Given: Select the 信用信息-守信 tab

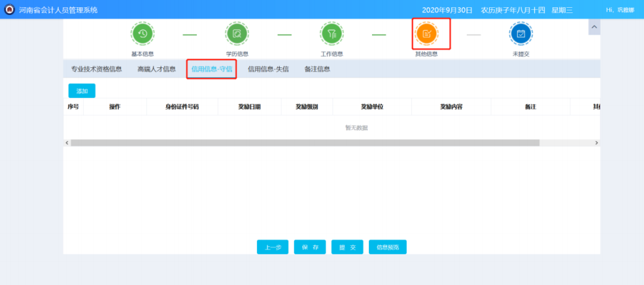Looking at the screenshot, I should [212, 69].
